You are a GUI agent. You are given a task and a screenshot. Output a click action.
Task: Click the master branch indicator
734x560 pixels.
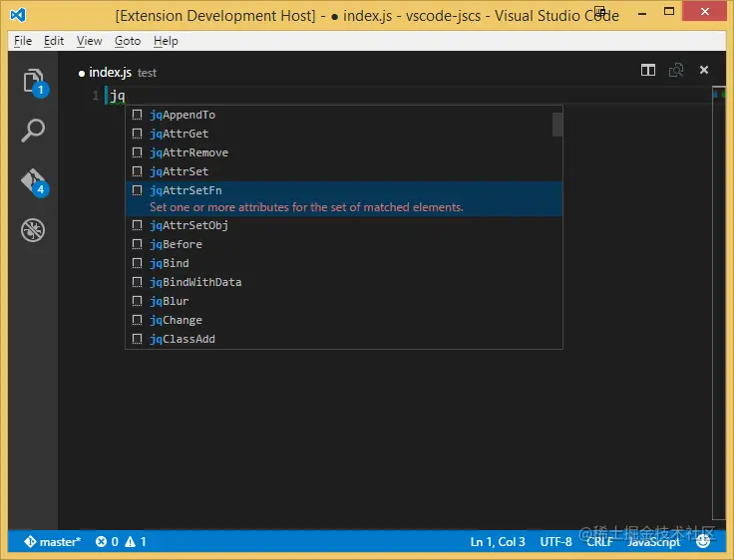[x=53, y=542]
